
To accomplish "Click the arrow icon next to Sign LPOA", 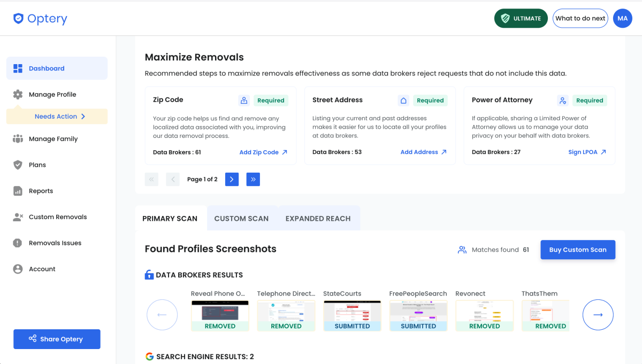I will coord(603,152).
